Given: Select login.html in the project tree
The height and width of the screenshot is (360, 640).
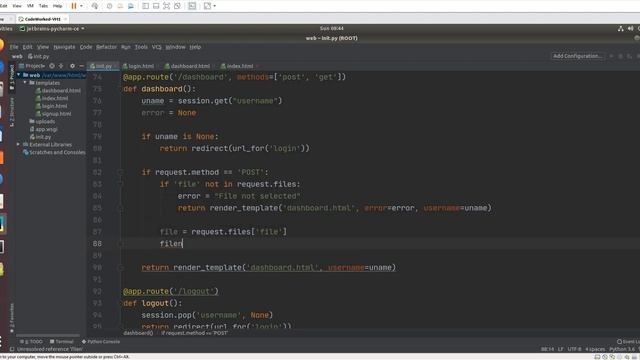Looking at the screenshot, I should coord(51,106).
